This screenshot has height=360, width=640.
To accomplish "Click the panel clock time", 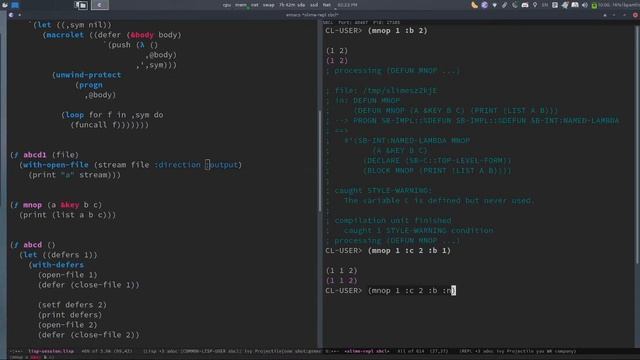I will click(347, 5).
